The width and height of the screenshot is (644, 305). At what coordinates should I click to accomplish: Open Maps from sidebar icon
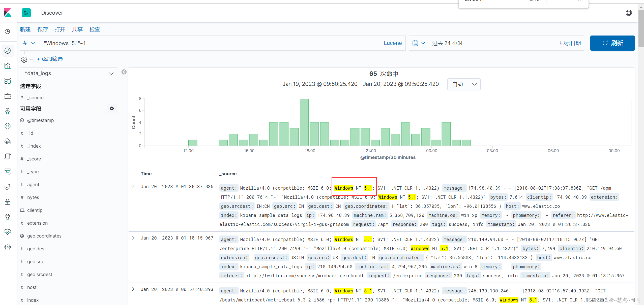[x=8, y=111]
